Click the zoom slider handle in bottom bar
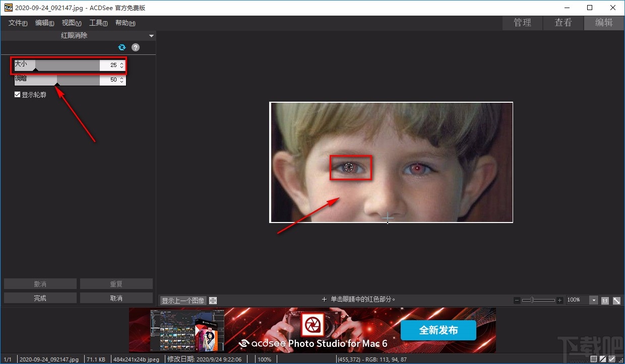625x364 pixels. (533, 300)
